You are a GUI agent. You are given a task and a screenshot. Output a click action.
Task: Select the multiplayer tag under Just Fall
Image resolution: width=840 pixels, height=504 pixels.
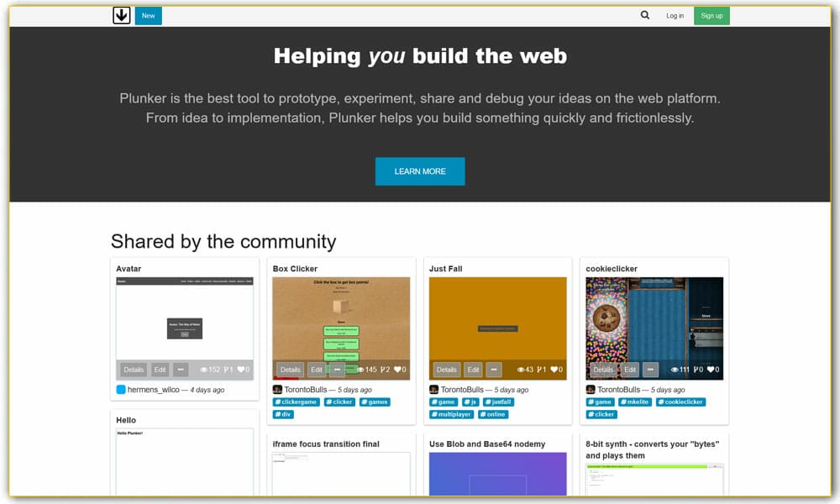452,414
